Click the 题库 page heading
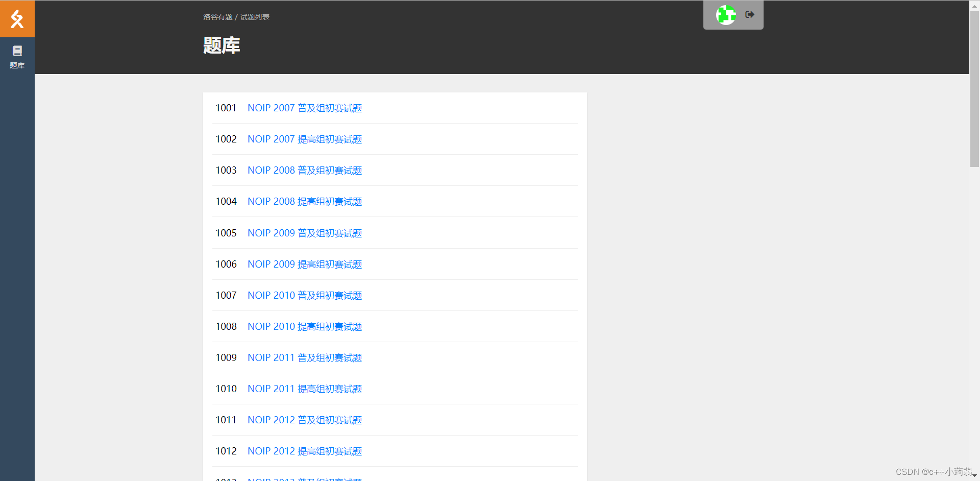This screenshot has height=481, width=980. pyautogui.click(x=222, y=45)
